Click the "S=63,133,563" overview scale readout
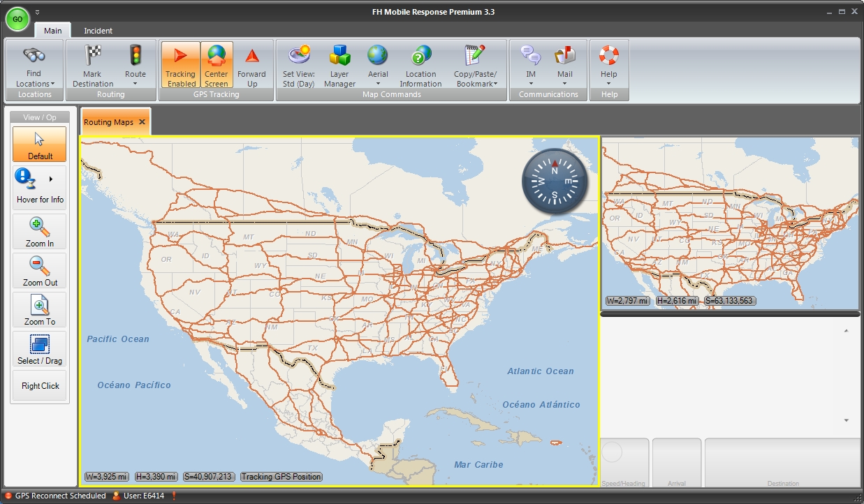864x504 pixels. (x=729, y=301)
